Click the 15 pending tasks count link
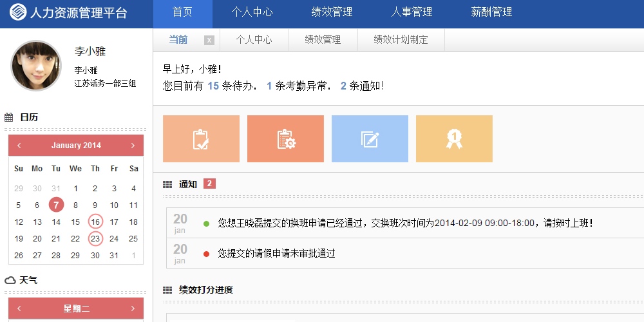The image size is (644, 322). pyautogui.click(x=213, y=86)
